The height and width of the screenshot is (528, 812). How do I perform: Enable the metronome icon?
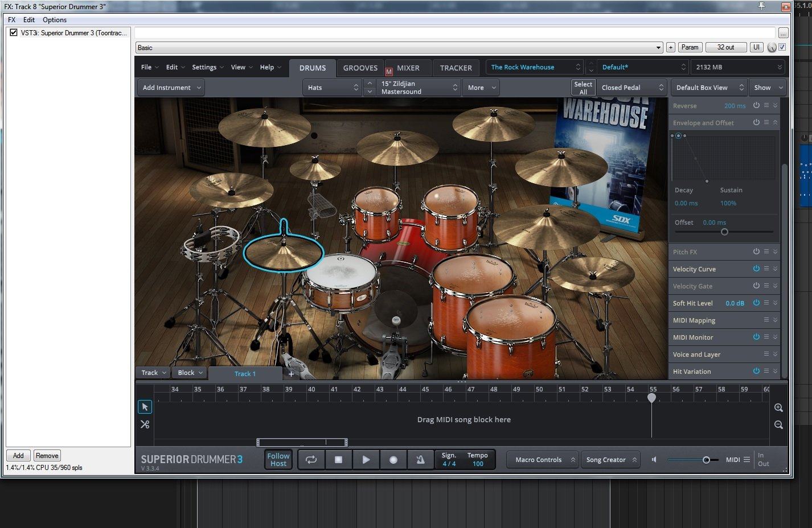coord(420,460)
